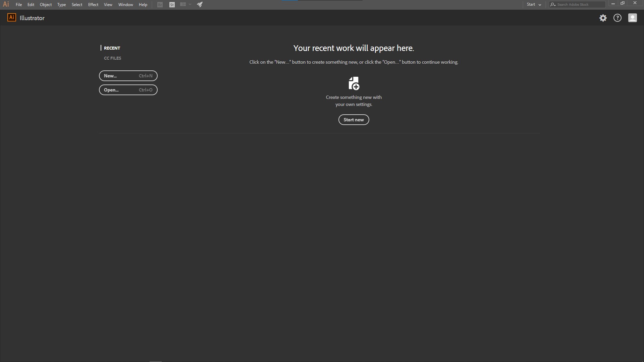Open the Effect menu
This screenshot has width=644, height=362.
click(x=93, y=5)
